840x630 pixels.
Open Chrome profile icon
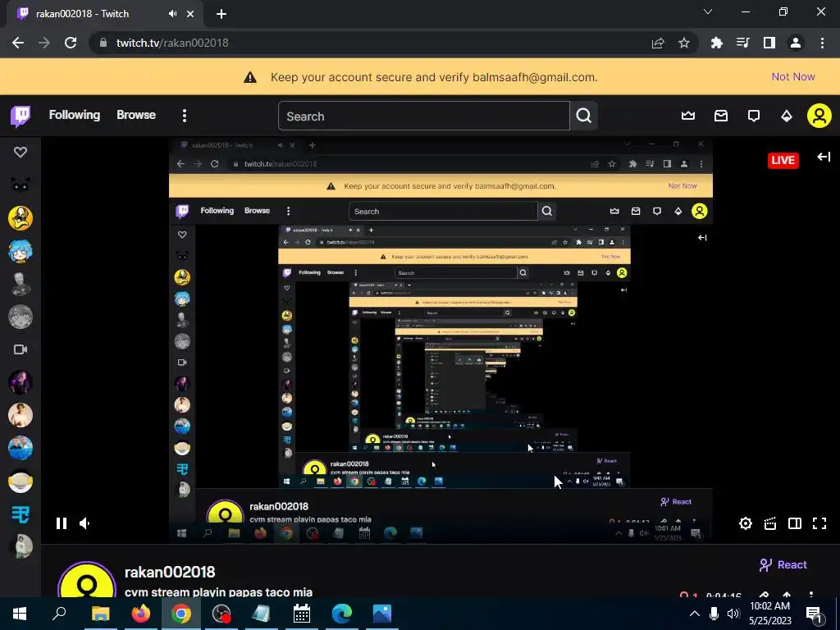click(x=796, y=43)
